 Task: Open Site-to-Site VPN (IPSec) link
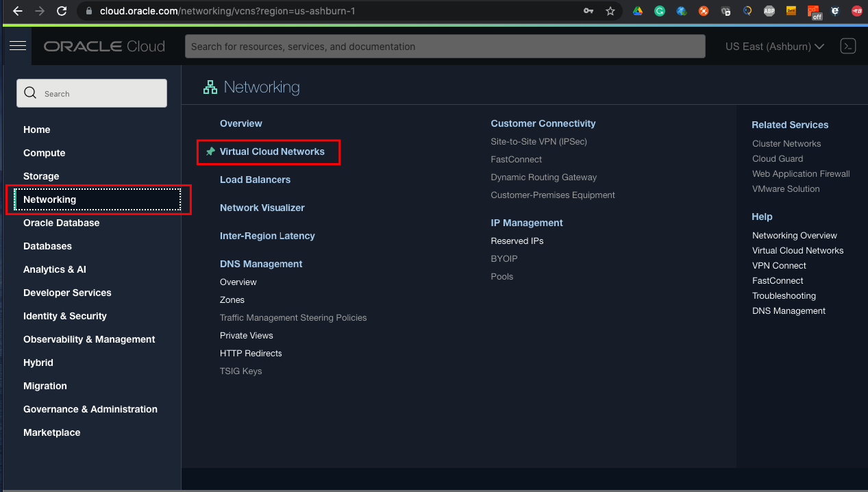(539, 142)
